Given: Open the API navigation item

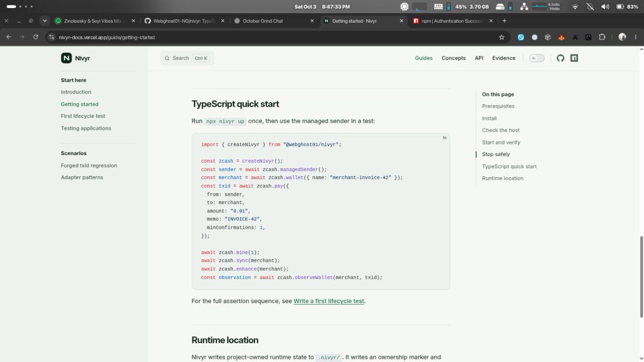Looking at the screenshot, I should [x=479, y=58].
